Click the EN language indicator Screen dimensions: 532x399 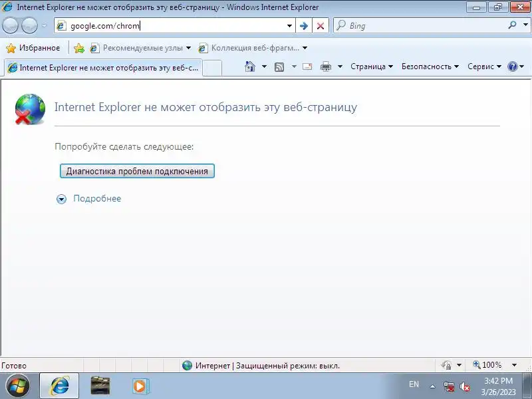pos(414,384)
